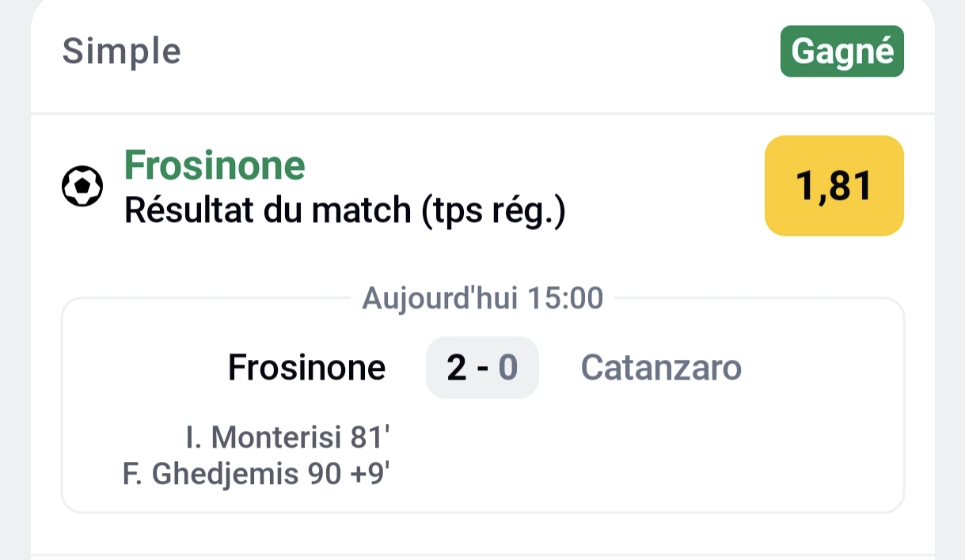Tap goal scorer I. Monterisi
The height and width of the screenshot is (560, 965).
click(266, 437)
